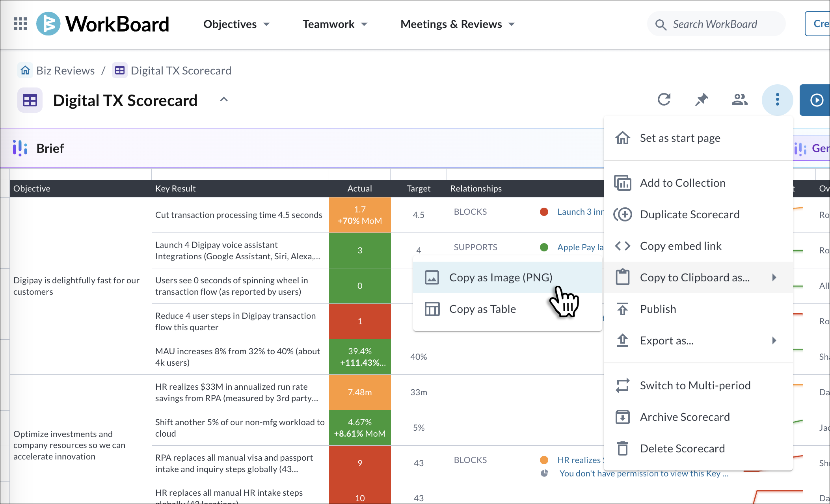Click the blue play presentation button

coord(816,100)
